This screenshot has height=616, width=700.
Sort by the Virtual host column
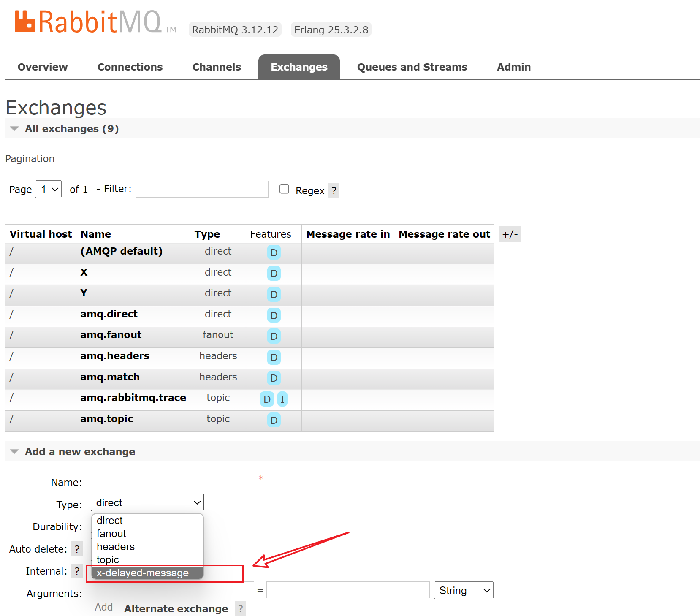41,234
